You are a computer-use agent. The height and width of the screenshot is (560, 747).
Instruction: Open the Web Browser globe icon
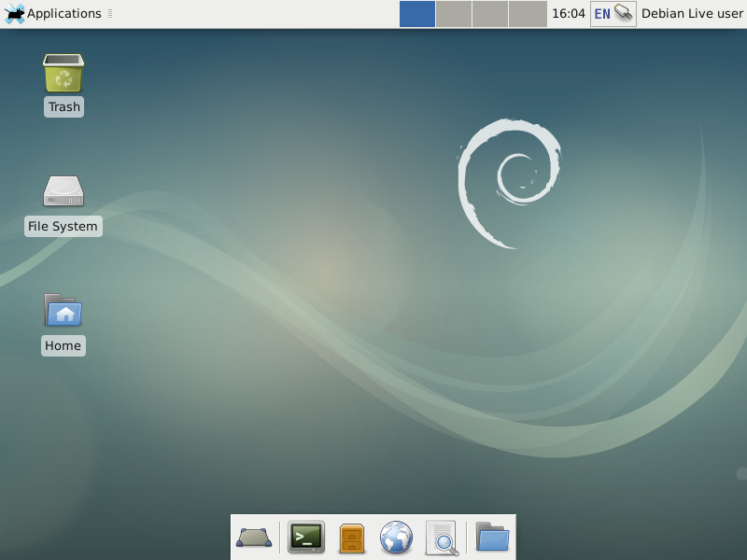pos(396,538)
